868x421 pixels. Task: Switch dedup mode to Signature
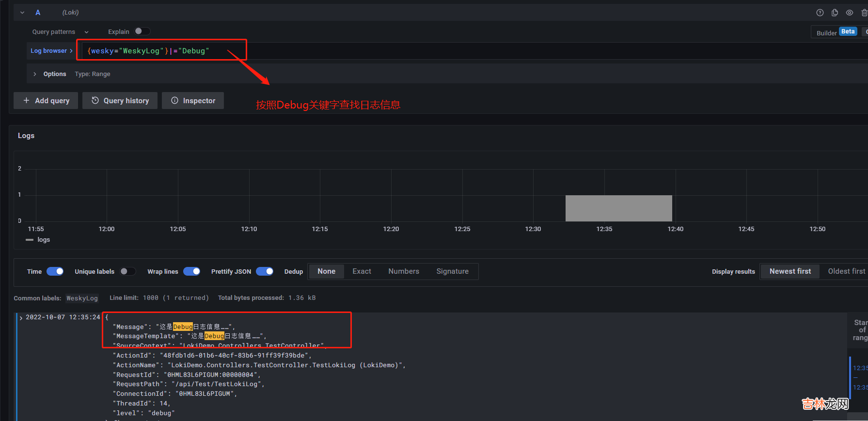point(452,271)
